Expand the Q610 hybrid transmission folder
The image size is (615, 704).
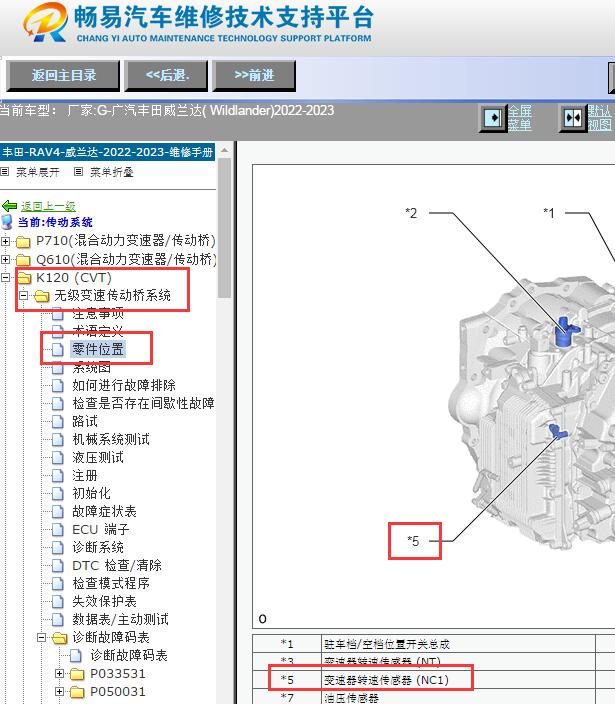click(5, 260)
